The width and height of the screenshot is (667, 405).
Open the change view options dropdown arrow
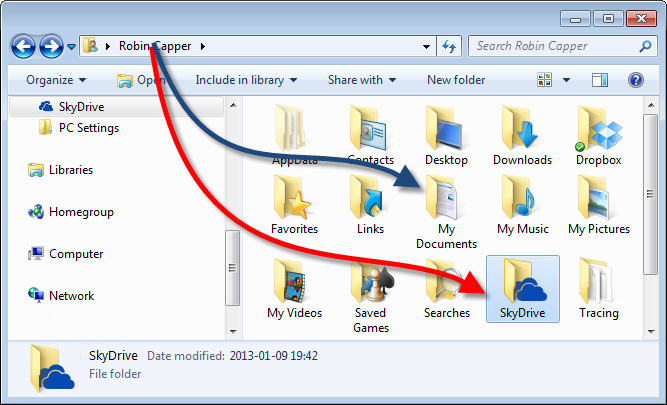point(566,80)
